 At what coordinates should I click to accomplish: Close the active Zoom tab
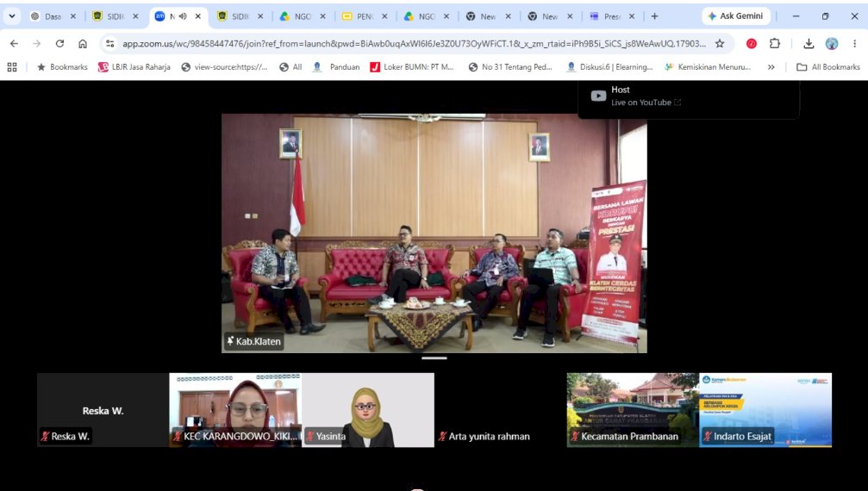(197, 16)
